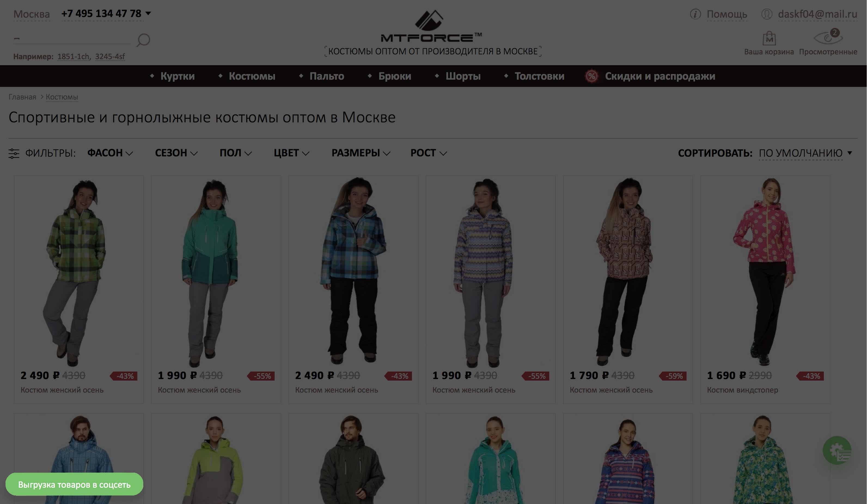This screenshot has height=504, width=867.
Task: Open the Брюки menu item
Action: click(395, 76)
